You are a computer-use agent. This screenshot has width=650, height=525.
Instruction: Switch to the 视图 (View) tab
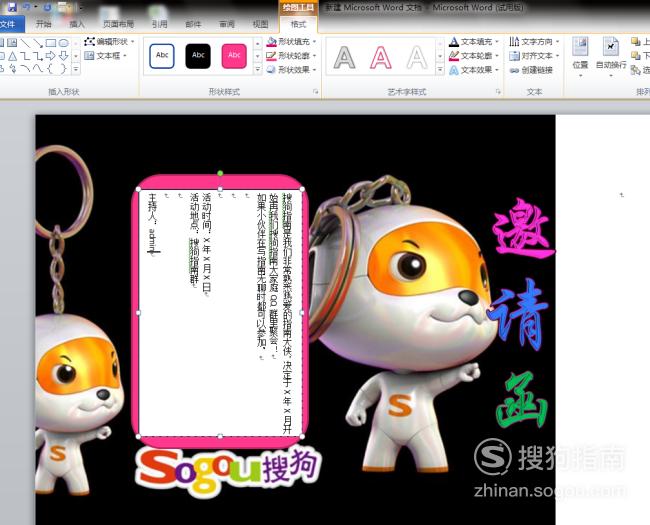click(260, 24)
